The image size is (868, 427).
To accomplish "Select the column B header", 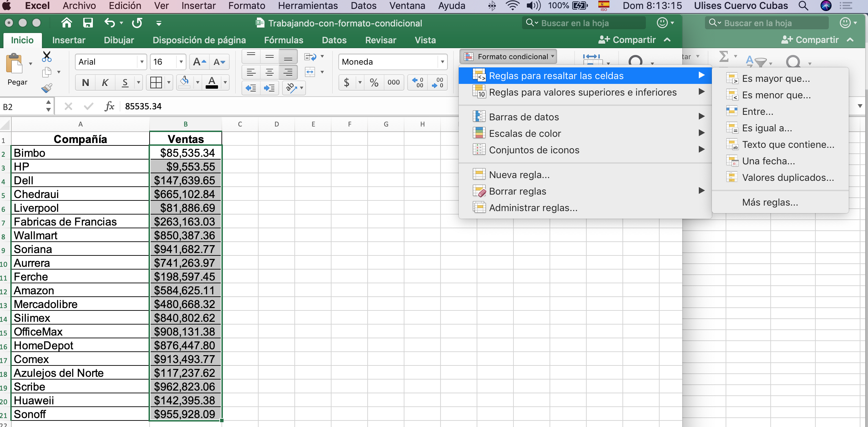I will point(185,124).
